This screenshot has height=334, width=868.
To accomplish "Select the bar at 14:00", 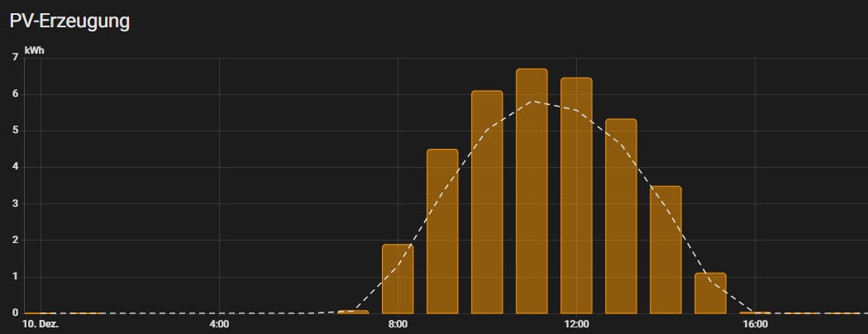I will [x=665, y=250].
